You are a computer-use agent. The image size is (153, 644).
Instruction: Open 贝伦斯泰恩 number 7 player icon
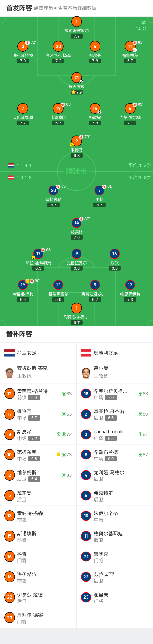coord(23,108)
